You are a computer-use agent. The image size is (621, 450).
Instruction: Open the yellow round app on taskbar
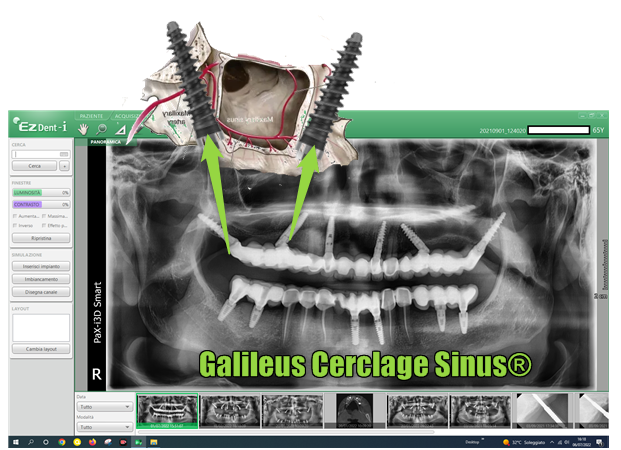coord(77,442)
